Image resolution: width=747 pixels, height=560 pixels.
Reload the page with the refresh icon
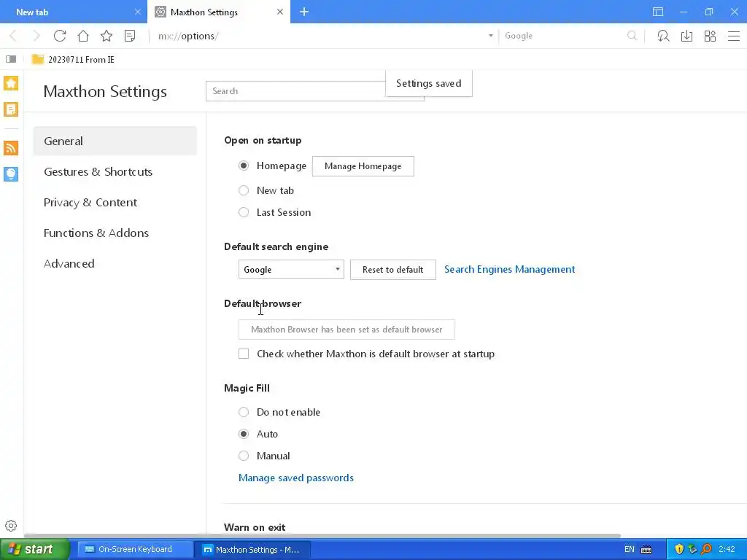coord(60,36)
